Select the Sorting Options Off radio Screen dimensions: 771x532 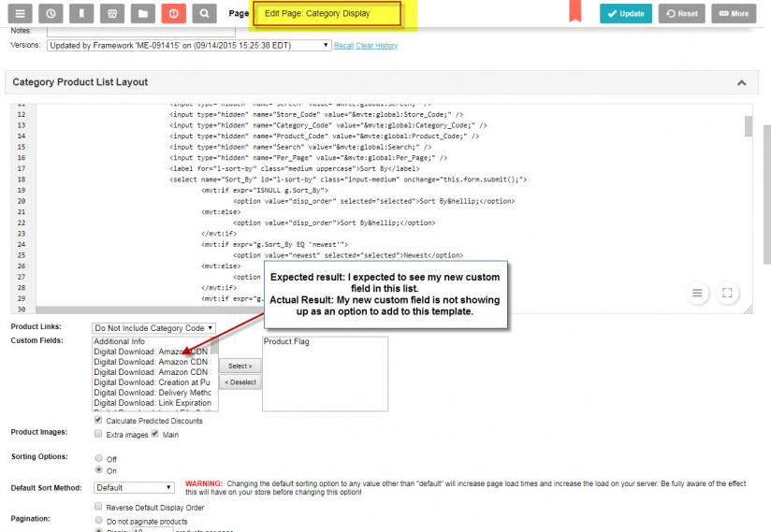[x=98, y=458]
